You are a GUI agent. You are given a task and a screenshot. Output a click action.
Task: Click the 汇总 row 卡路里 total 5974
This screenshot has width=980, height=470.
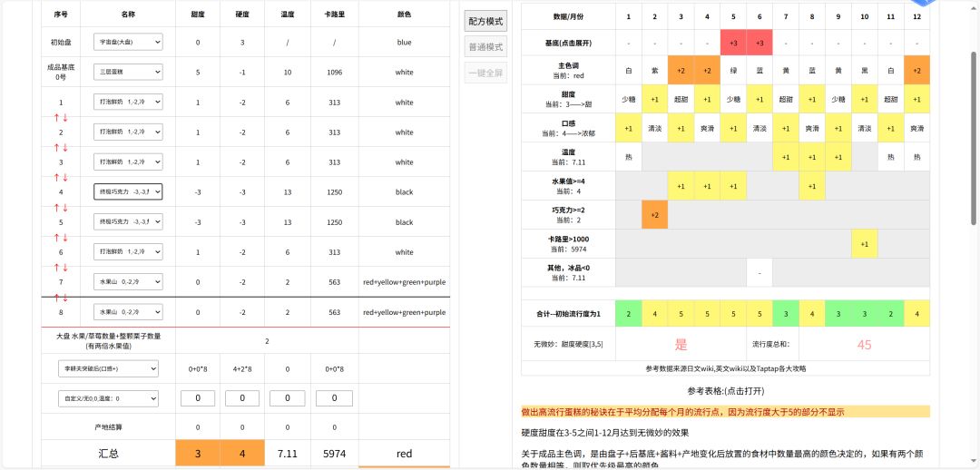(334, 454)
